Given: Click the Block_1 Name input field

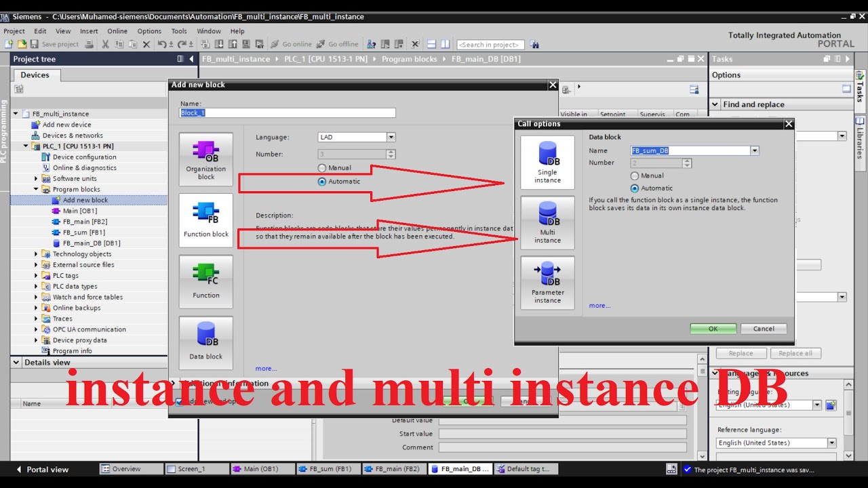Looking at the screenshot, I should point(288,113).
